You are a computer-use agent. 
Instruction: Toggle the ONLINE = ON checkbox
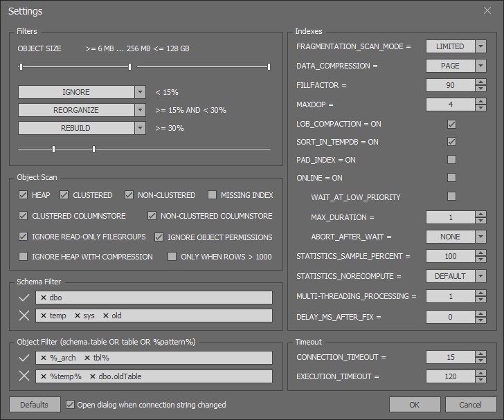451,178
